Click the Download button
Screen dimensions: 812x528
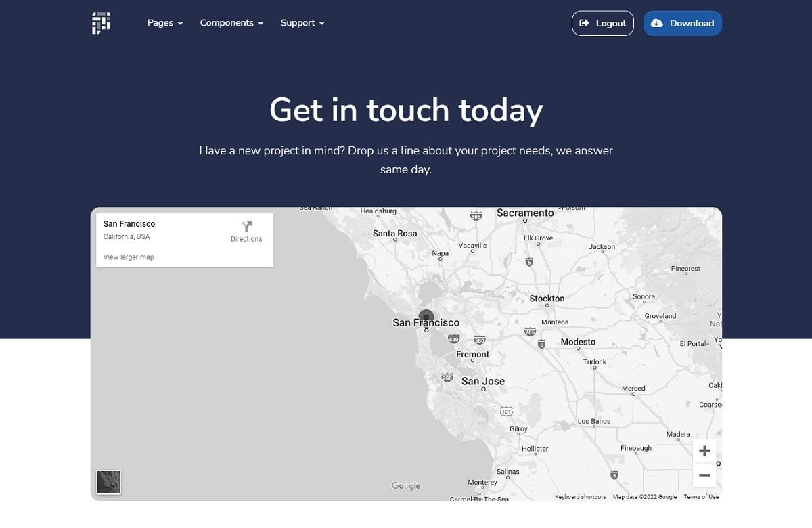(x=682, y=23)
